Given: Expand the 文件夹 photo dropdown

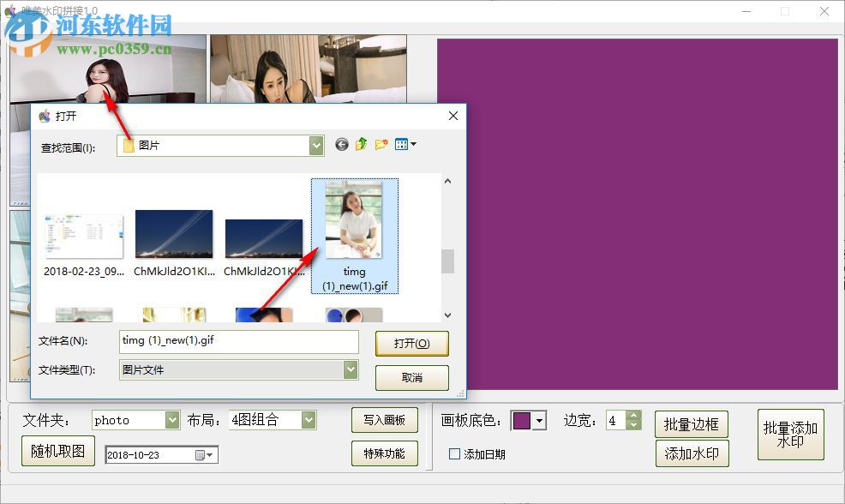Looking at the screenshot, I should click(172, 420).
